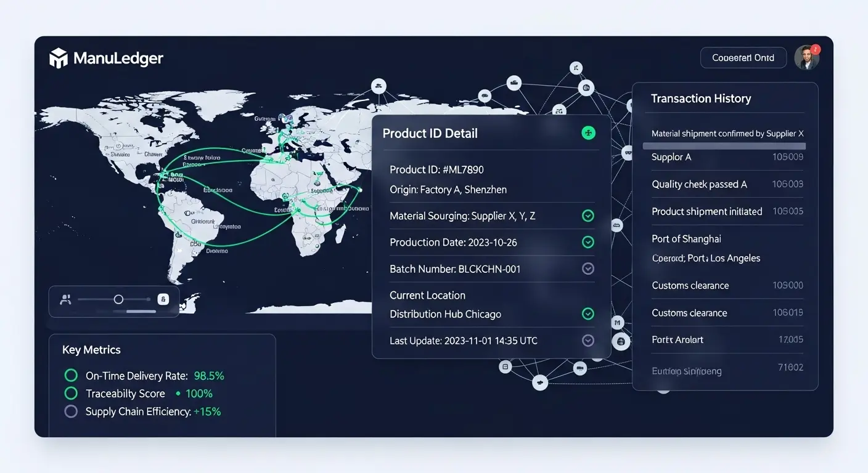Click the ManuLedger cube logo icon
Image resolution: width=868 pixels, height=473 pixels.
pyautogui.click(x=58, y=58)
